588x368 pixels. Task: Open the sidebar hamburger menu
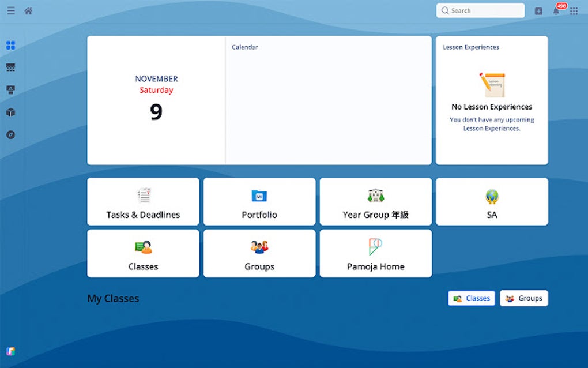click(x=10, y=10)
